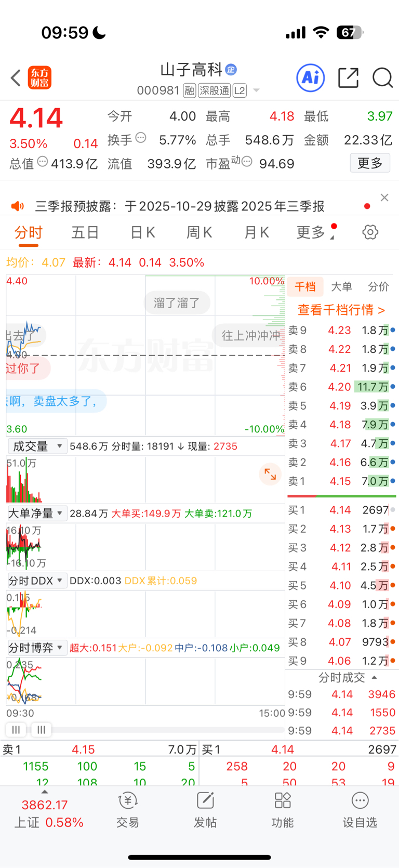Tap the bottom 卖1 4.15 7.0万 header
The image size is (399, 868).
[99, 749]
